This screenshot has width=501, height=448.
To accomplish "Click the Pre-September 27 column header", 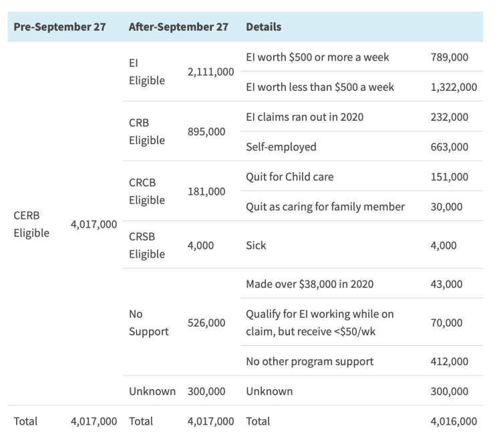I will [x=59, y=27].
